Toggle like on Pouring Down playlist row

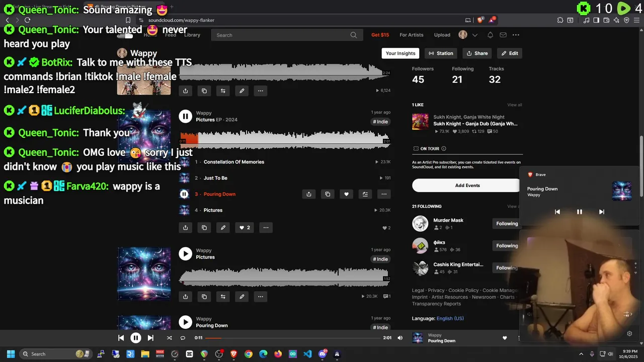click(x=346, y=194)
